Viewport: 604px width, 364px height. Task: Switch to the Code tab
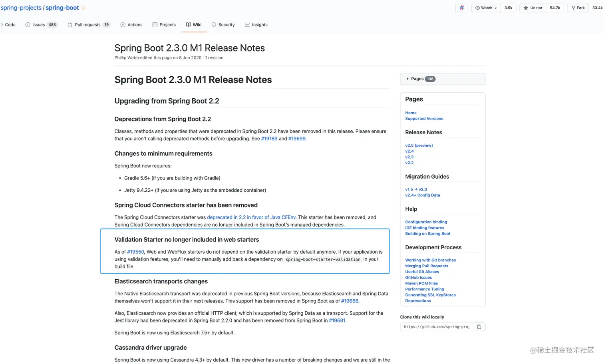point(8,25)
